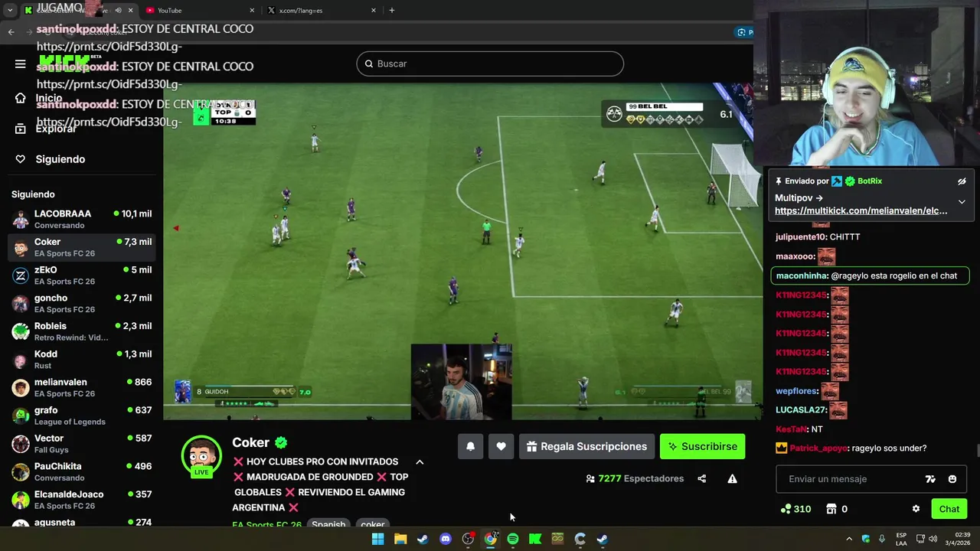
Task: Click the chat text formatting icon
Action: click(930, 479)
